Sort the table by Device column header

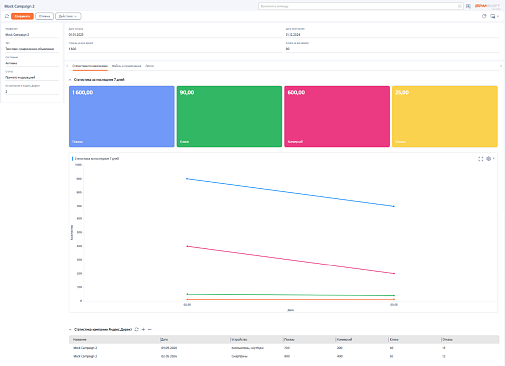point(239,340)
